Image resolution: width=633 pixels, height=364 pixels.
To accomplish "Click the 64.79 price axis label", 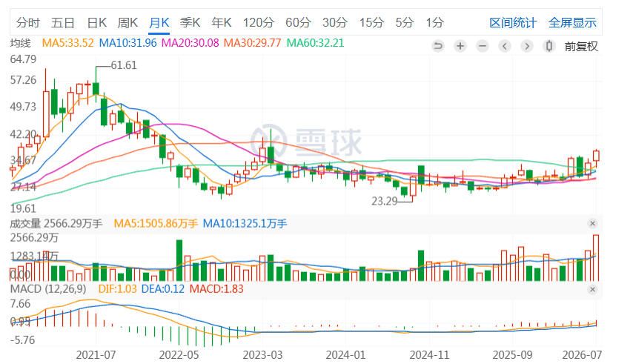I will [23, 59].
